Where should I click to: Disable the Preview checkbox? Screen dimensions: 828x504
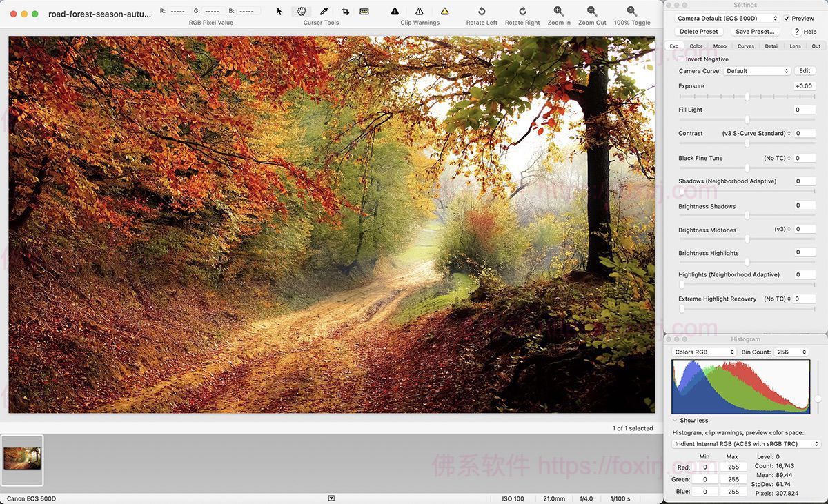coord(787,19)
